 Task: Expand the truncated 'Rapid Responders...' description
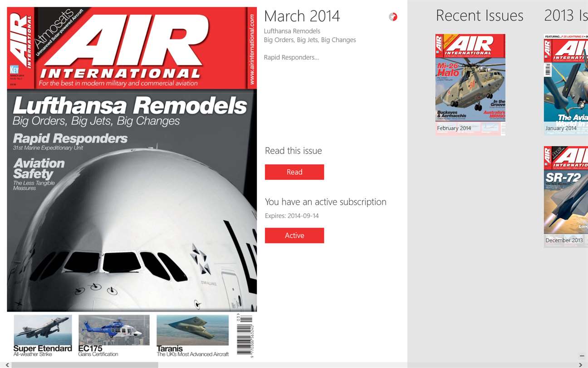coord(291,57)
